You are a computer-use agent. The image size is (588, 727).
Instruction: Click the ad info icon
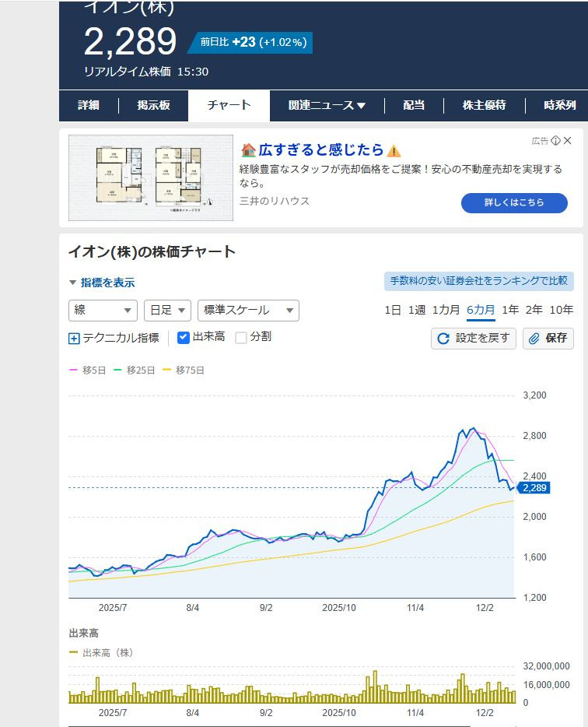click(556, 141)
